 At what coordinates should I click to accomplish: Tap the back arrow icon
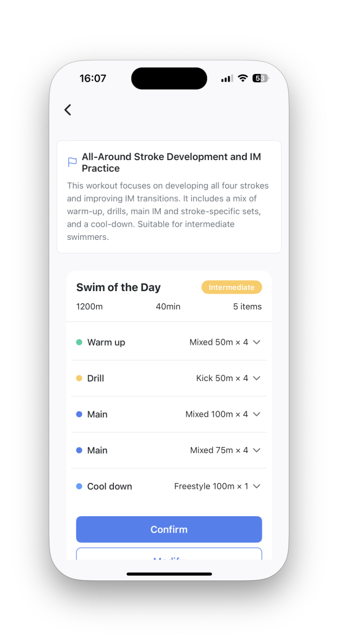pos(68,110)
